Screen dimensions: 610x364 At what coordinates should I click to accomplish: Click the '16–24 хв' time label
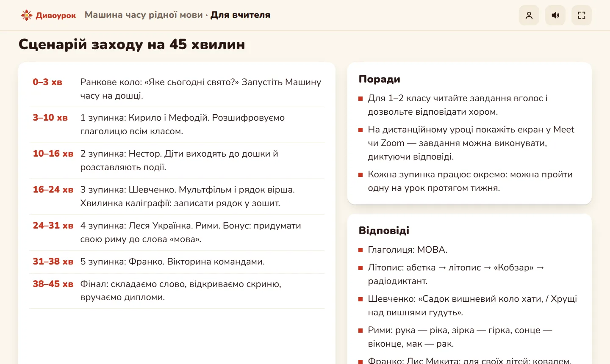pos(53,190)
